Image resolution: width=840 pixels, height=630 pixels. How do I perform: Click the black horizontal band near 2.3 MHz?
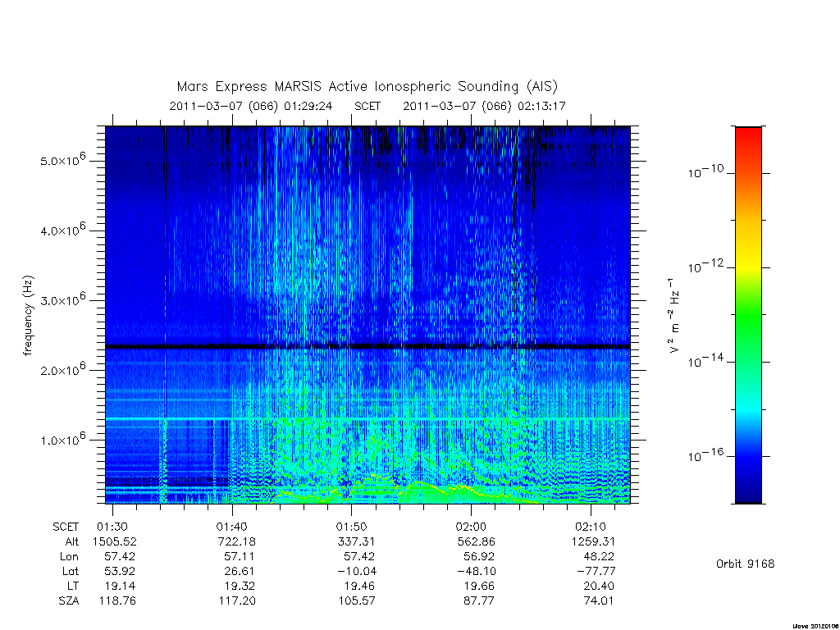coord(368,347)
